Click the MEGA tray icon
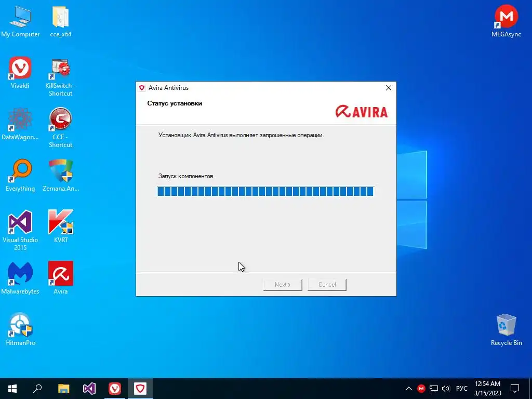Viewport: 532px width, 399px height. click(421, 389)
